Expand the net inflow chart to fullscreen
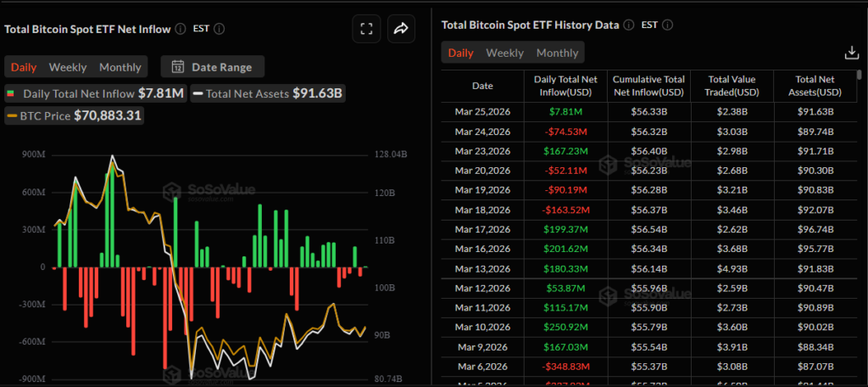 [x=366, y=29]
